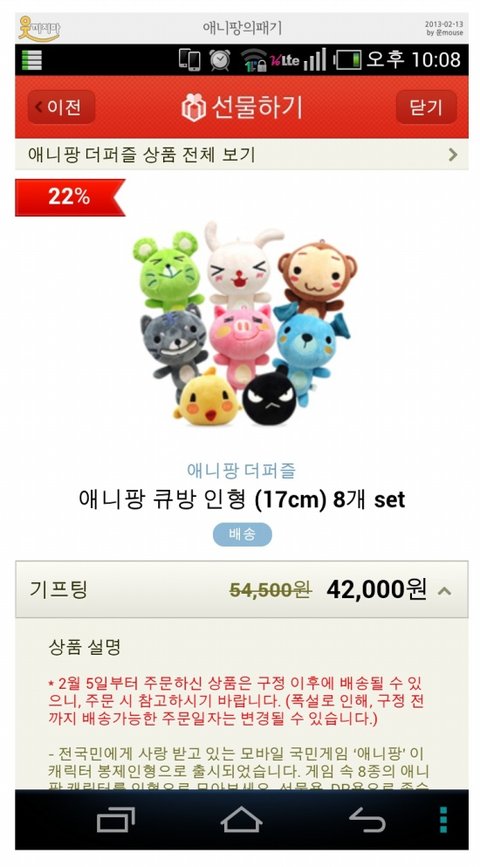
Task: Tap the battery status icon
Action: [348, 60]
